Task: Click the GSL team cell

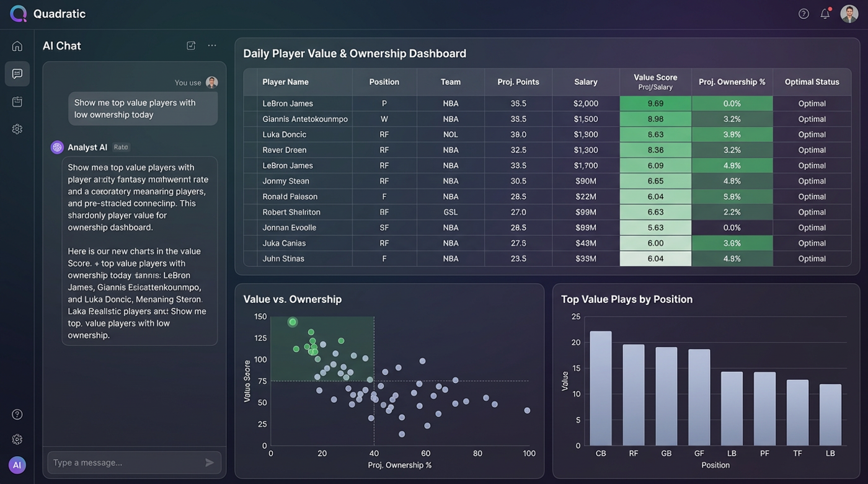Action: click(451, 212)
